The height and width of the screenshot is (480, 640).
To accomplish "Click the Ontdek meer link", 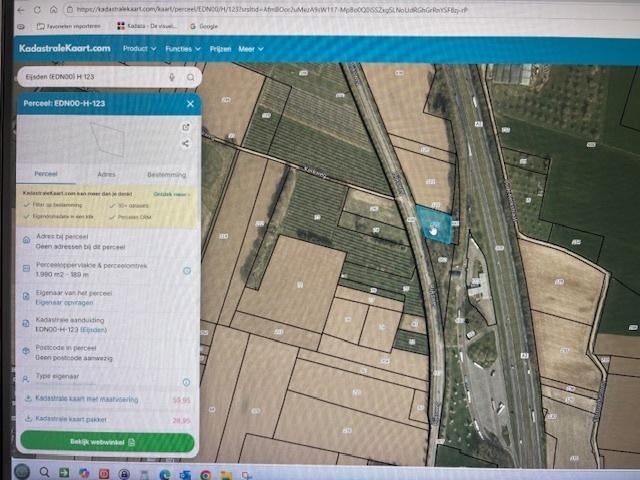I will (x=172, y=194).
